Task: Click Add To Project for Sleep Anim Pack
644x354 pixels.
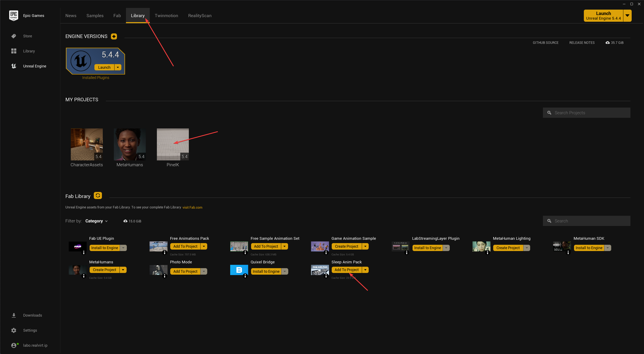Action: click(347, 270)
